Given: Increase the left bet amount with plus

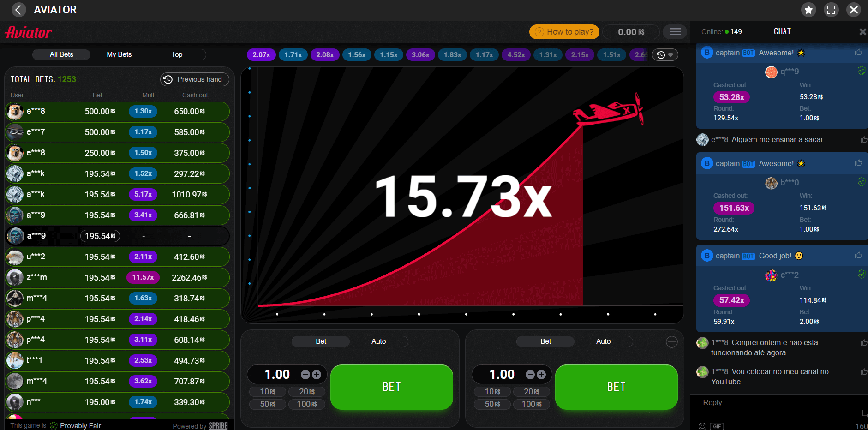Looking at the screenshot, I should pyautogui.click(x=317, y=375).
